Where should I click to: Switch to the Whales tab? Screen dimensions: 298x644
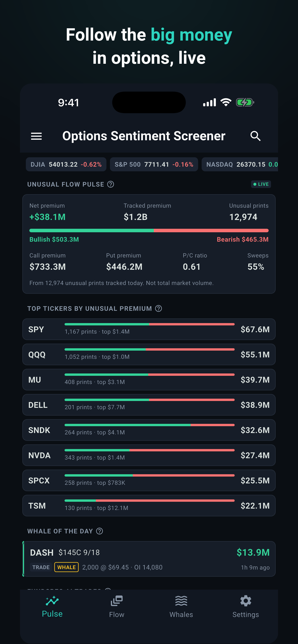[x=181, y=606]
